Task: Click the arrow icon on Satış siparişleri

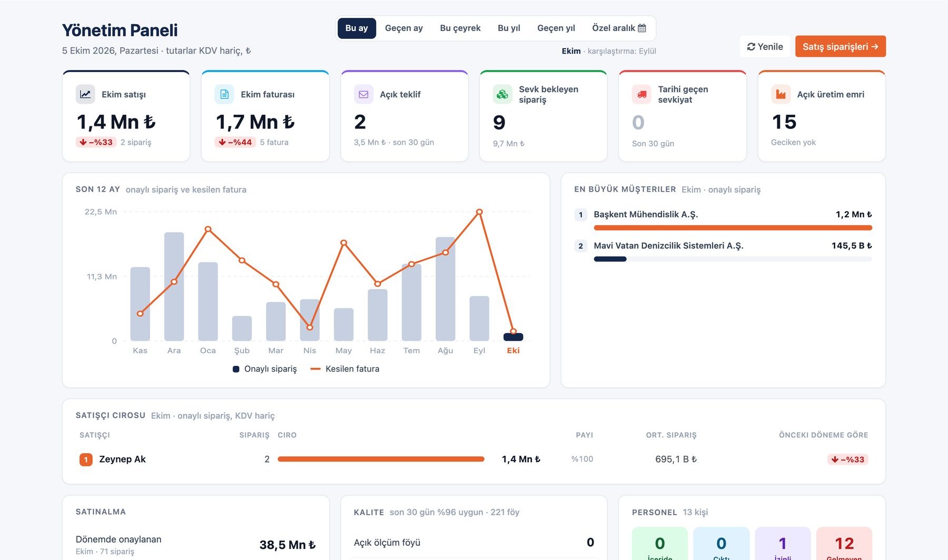Action: (875, 47)
